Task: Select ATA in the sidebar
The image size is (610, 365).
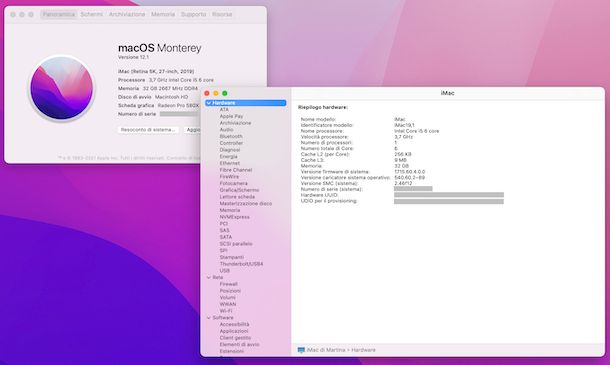Action: pyautogui.click(x=224, y=110)
